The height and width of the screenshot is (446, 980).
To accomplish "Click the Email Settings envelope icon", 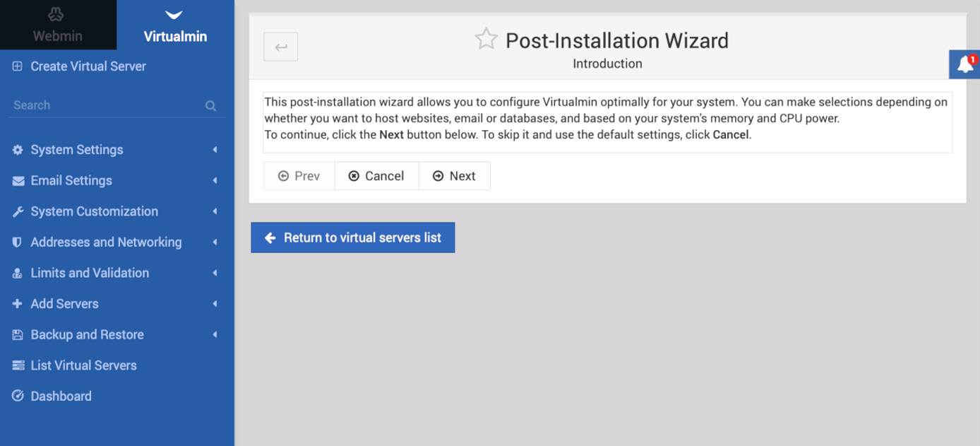I will [17, 180].
